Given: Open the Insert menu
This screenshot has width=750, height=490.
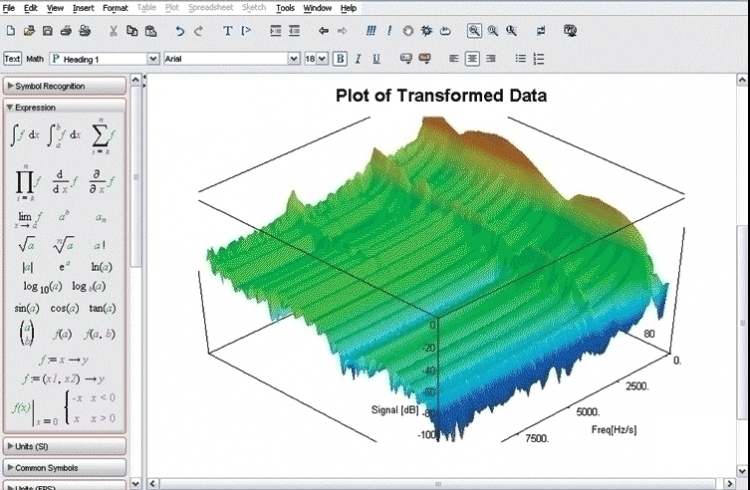Looking at the screenshot, I should click(x=83, y=8).
